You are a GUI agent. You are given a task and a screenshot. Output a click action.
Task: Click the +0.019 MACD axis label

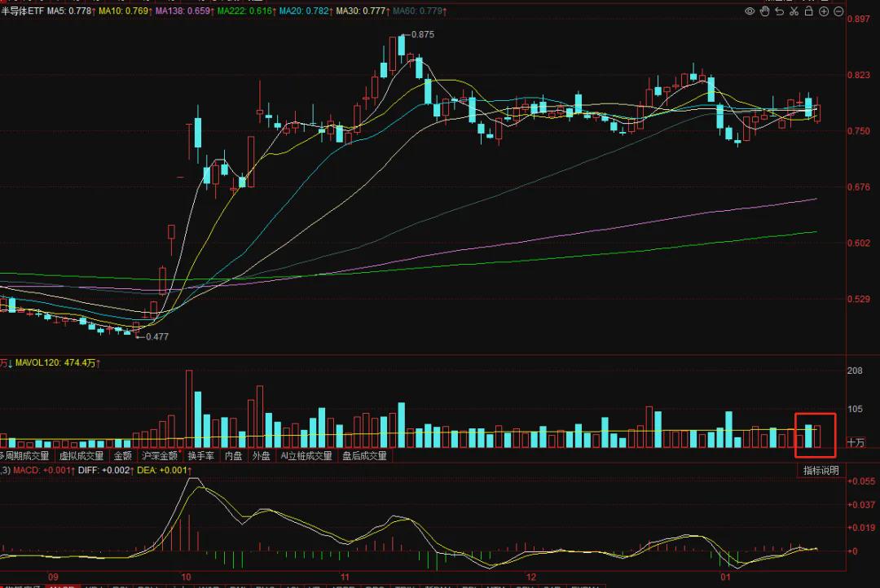[x=861, y=528]
